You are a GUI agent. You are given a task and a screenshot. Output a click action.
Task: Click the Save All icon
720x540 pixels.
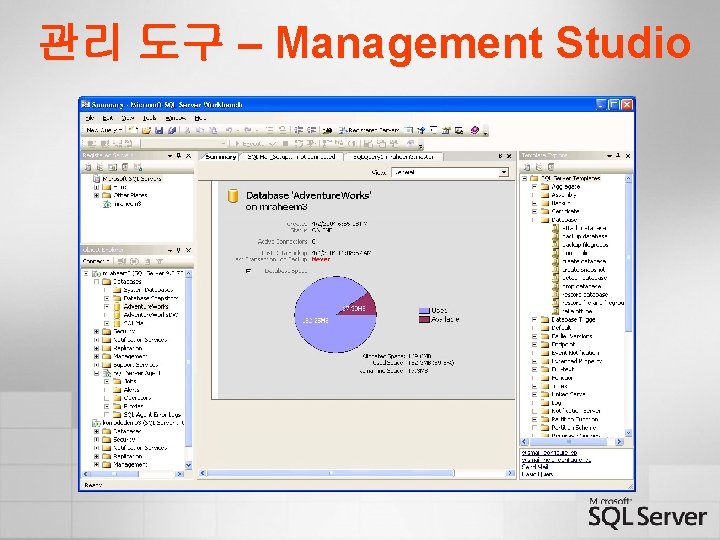click(172, 130)
